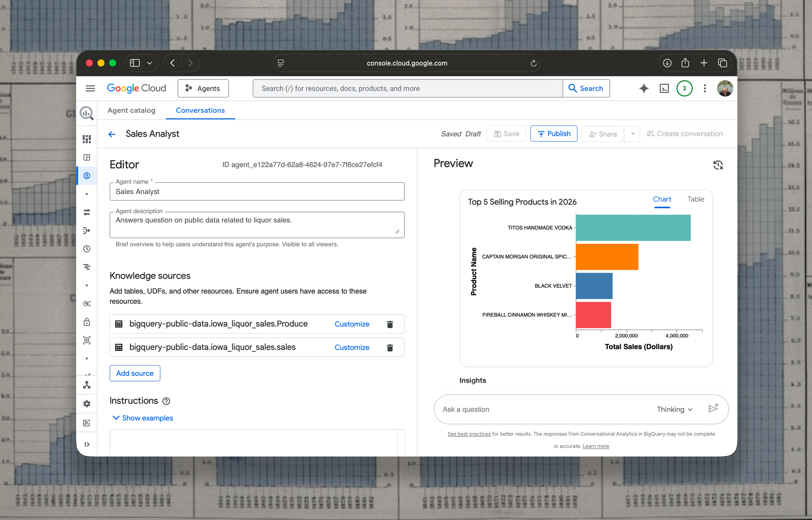
Task: Open a new Safari tab with plus icon
Action: point(704,63)
